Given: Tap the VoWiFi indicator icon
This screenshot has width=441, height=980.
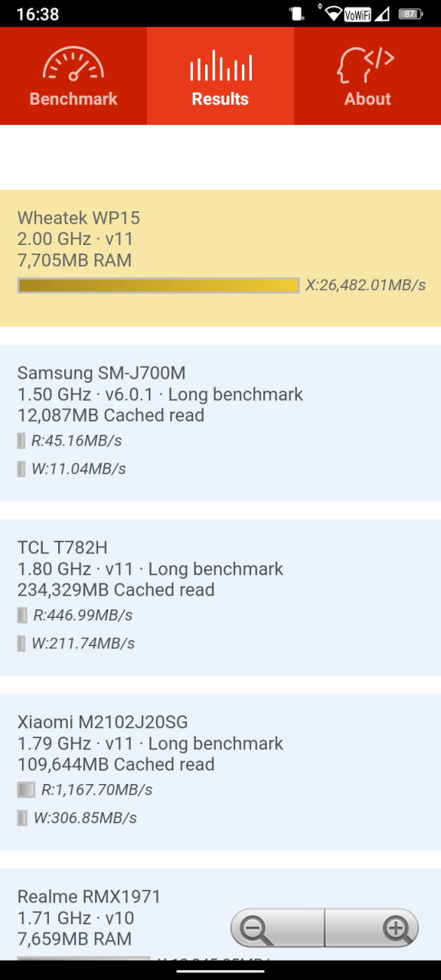Looking at the screenshot, I should [x=358, y=15].
